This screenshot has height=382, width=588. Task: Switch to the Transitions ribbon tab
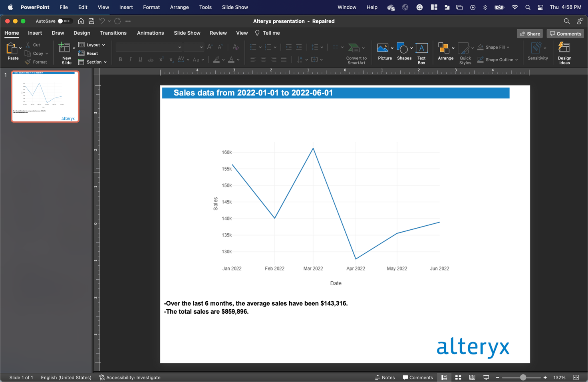point(113,33)
